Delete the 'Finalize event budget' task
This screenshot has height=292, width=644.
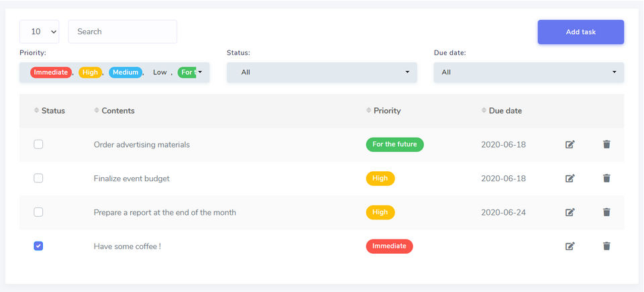tap(606, 179)
